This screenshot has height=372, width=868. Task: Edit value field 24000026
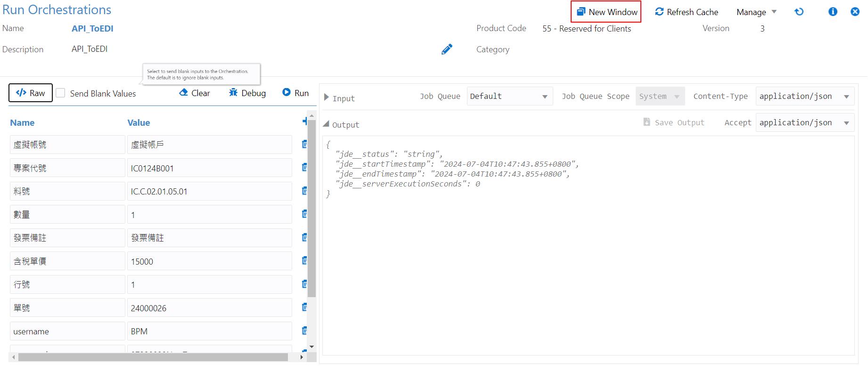[x=209, y=308]
